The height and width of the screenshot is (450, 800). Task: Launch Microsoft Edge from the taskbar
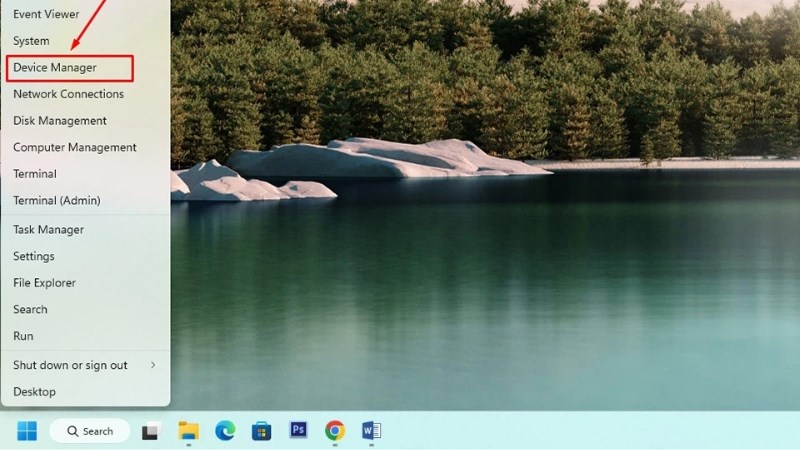point(225,431)
